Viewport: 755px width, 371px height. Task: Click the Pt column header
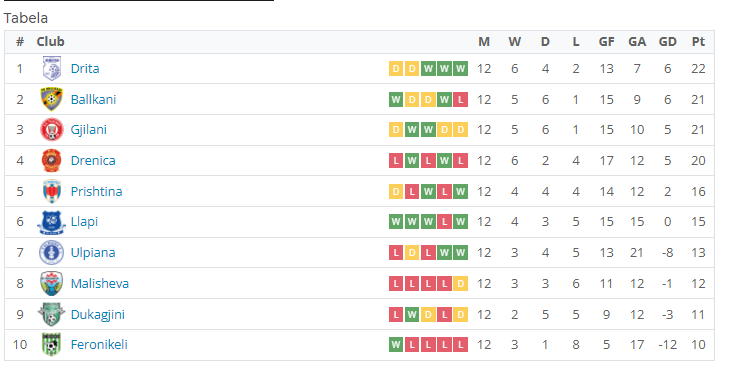[698, 42]
